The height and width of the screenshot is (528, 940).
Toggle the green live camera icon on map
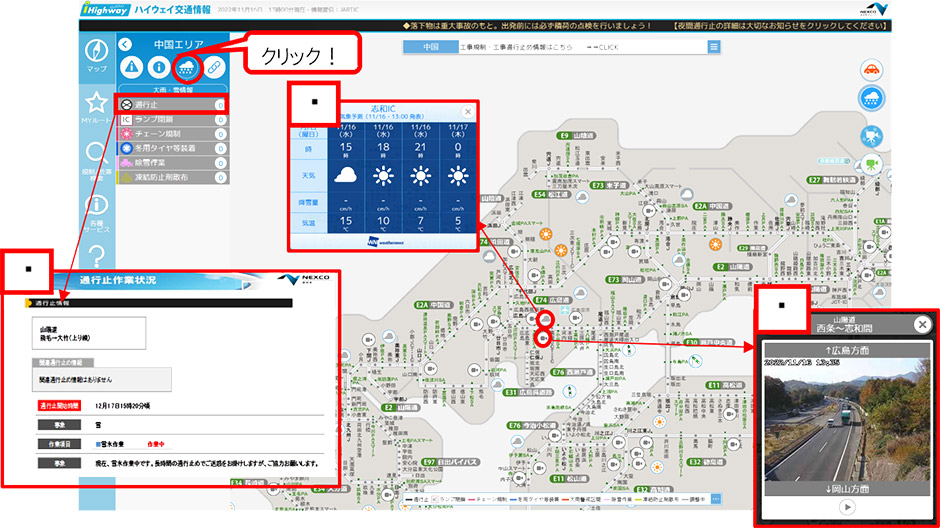pos(871,165)
